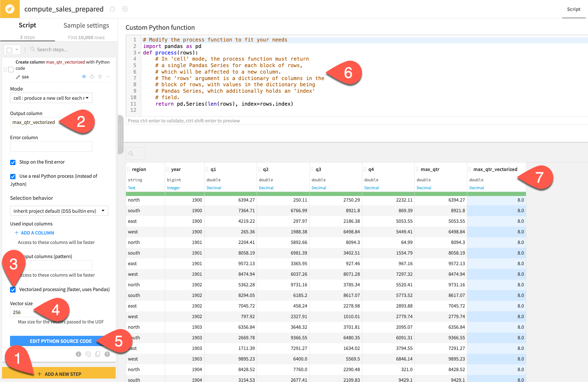Click the step title 'Create column max_qtr_vectorized with Python code'
The width and height of the screenshot is (588, 382).
click(x=62, y=65)
